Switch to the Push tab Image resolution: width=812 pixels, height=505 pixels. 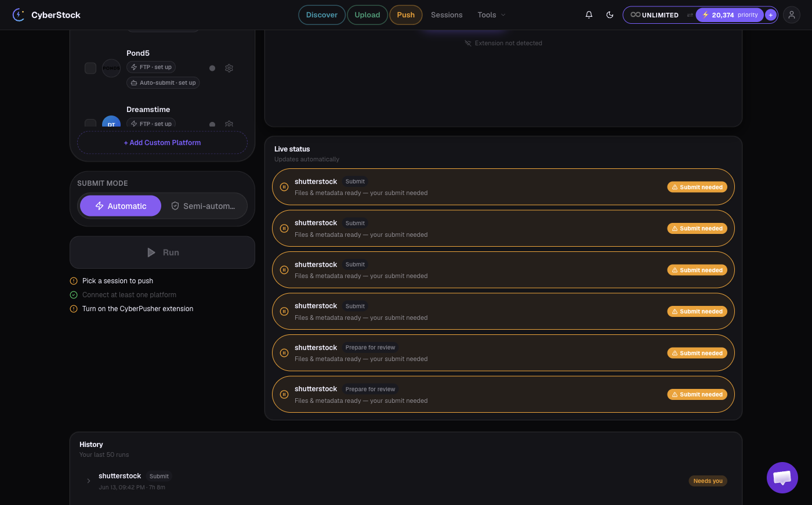tap(406, 15)
